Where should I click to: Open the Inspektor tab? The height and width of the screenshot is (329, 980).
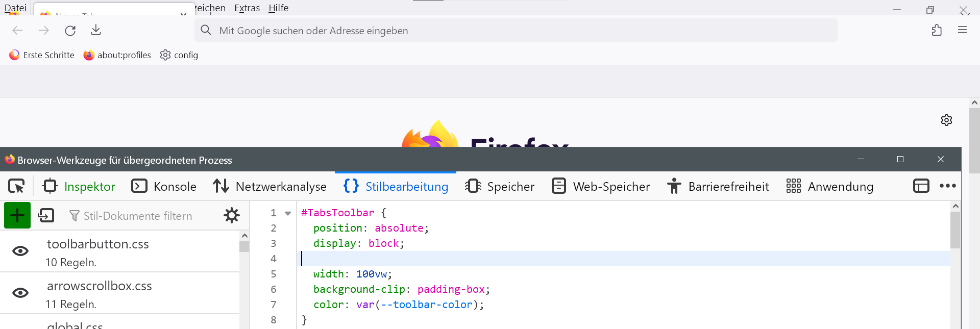79,186
